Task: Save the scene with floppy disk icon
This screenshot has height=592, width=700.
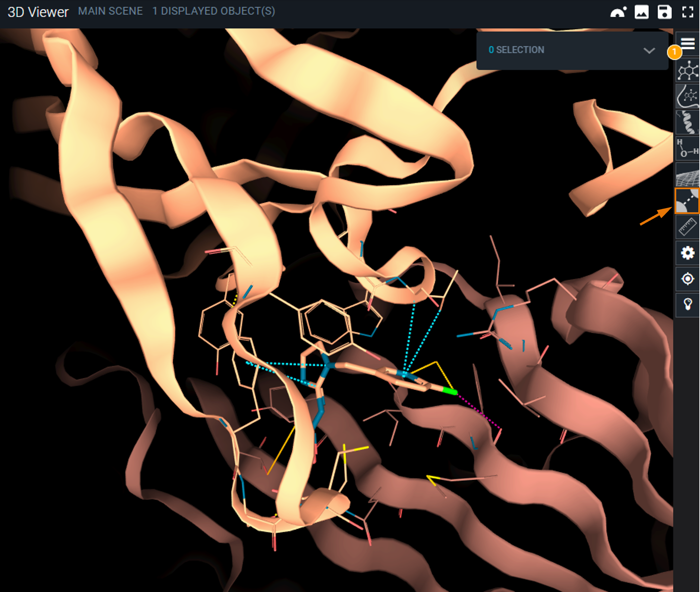Action: click(664, 12)
